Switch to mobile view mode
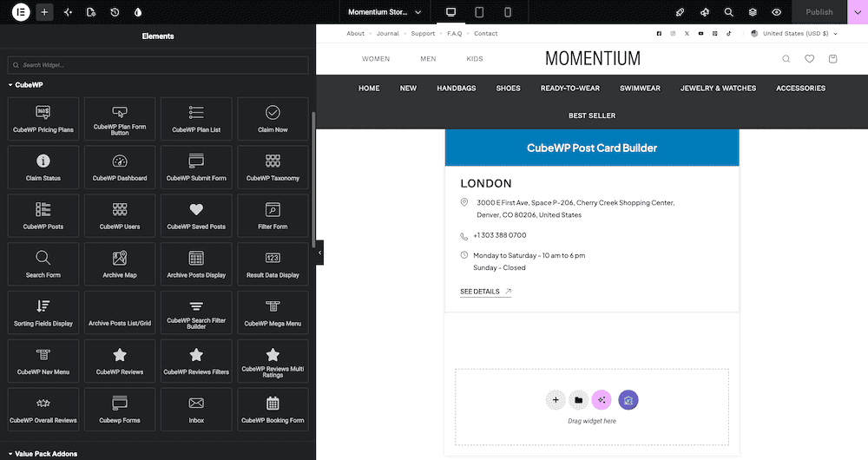868x460 pixels. (x=508, y=11)
